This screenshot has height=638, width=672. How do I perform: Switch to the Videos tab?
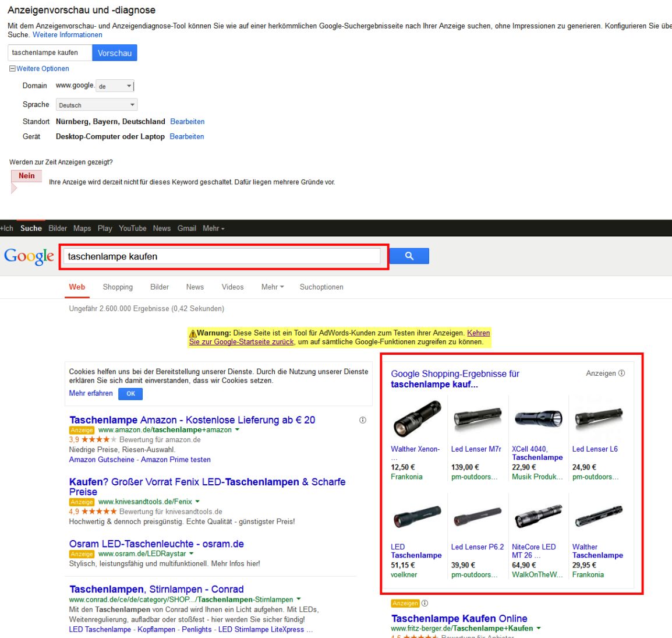point(233,287)
